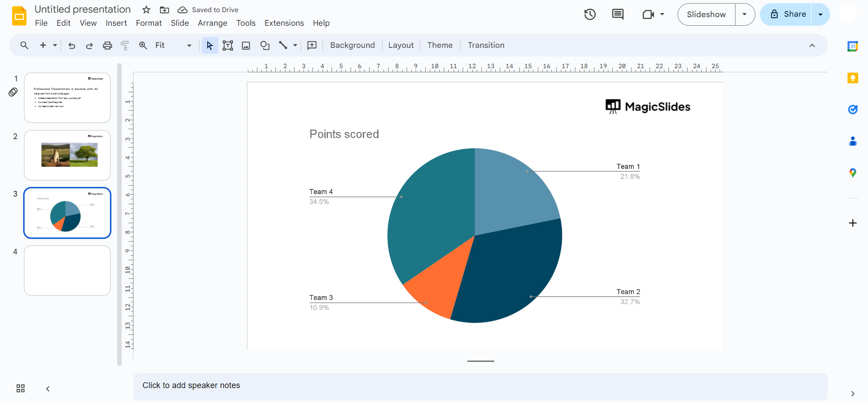This screenshot has width=868, height=403.
Task: Select blank slide 4 thumbnail
Action: 67,271
